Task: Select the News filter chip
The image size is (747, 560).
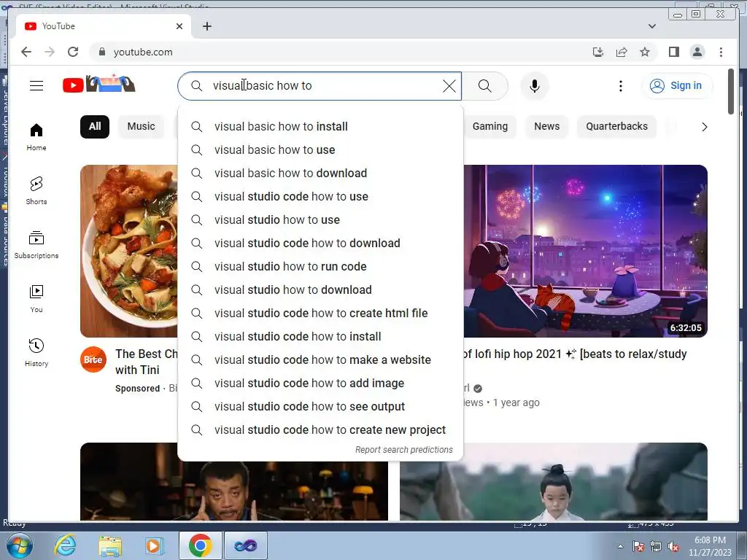Action: [x=546, y=127]
